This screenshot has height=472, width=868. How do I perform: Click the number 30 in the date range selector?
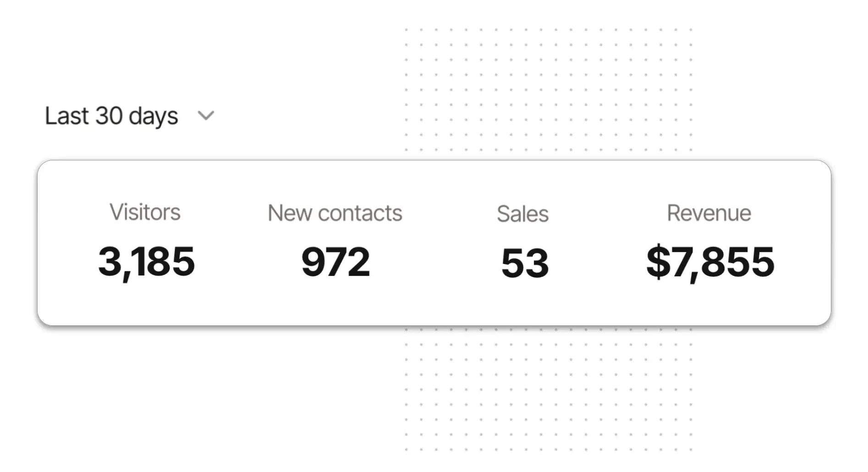[109, 115]
